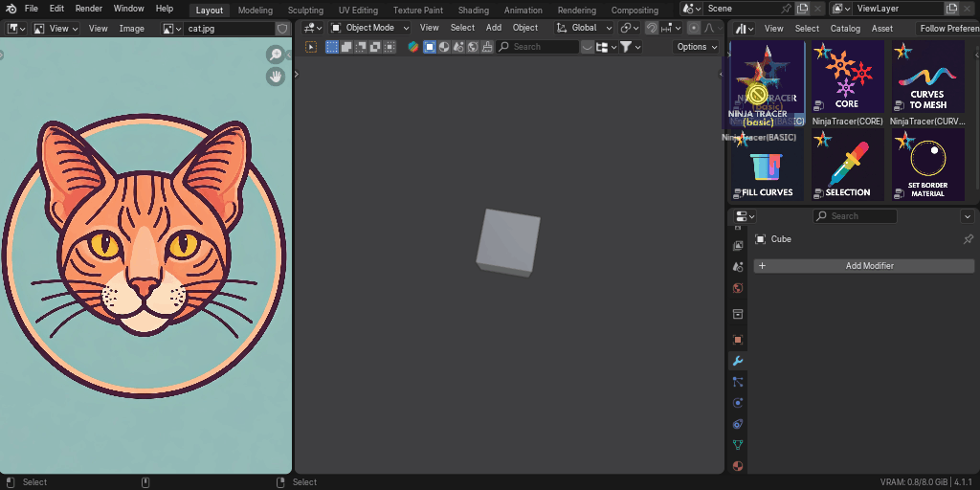Open the Object properties tab

tap(738, 340)
